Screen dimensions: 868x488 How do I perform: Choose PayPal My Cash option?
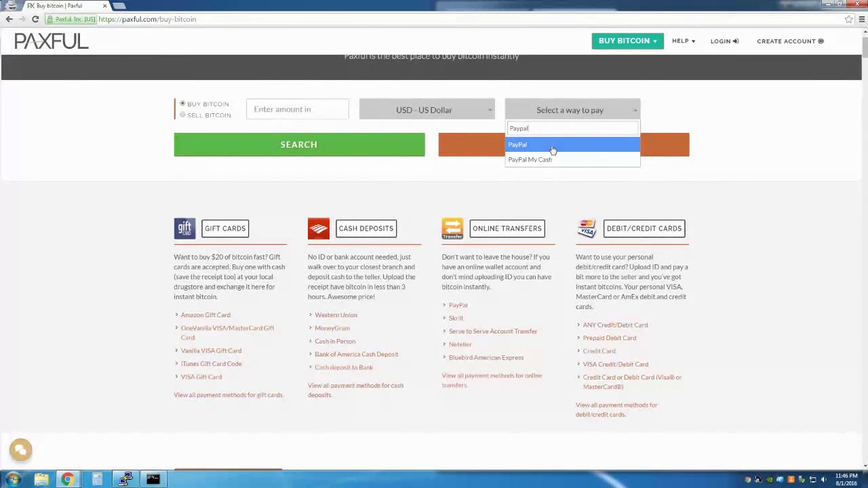tap(572, 159)
